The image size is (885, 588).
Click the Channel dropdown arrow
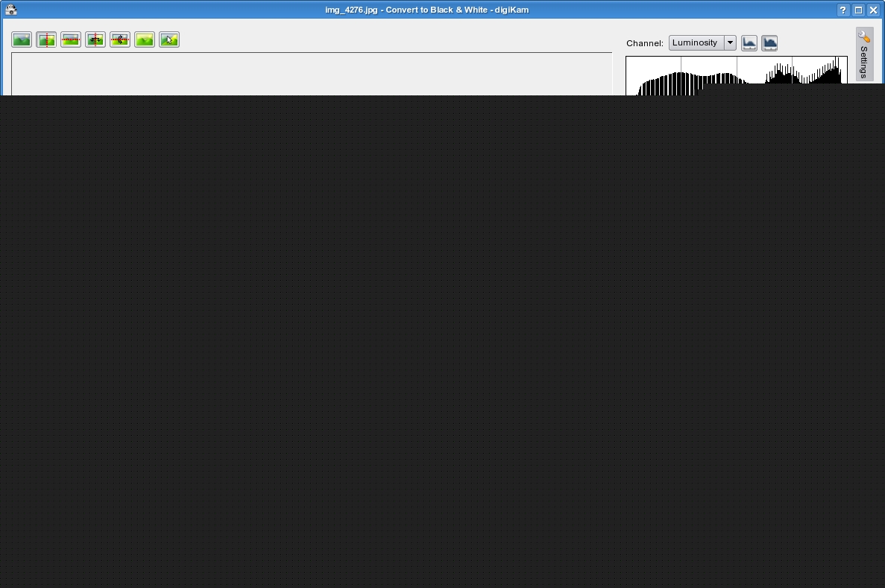pos(730,43)
